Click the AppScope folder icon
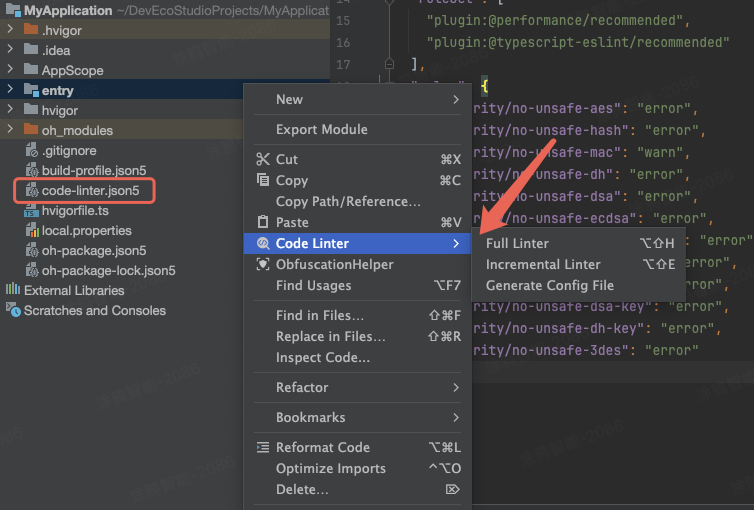 coord(31,70)
